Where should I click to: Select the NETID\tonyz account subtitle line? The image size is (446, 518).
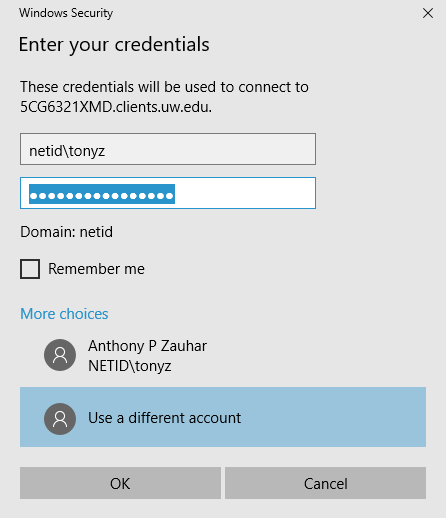pyautogui.click(x=130, y=366)
